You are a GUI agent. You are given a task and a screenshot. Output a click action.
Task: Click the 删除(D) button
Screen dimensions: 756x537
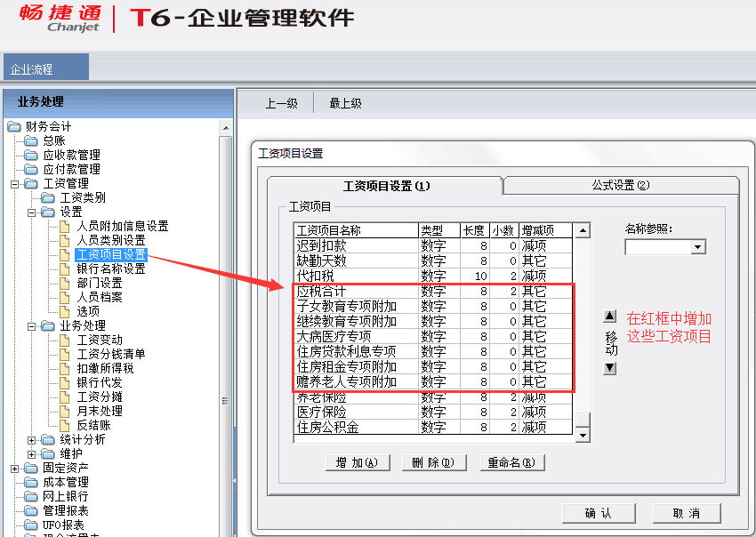[434, 463]
